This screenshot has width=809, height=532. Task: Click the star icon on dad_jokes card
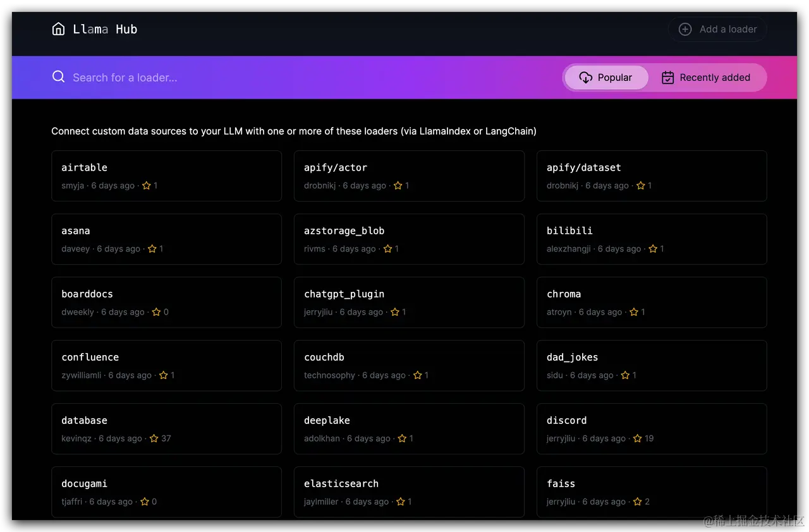pos(626,375)
